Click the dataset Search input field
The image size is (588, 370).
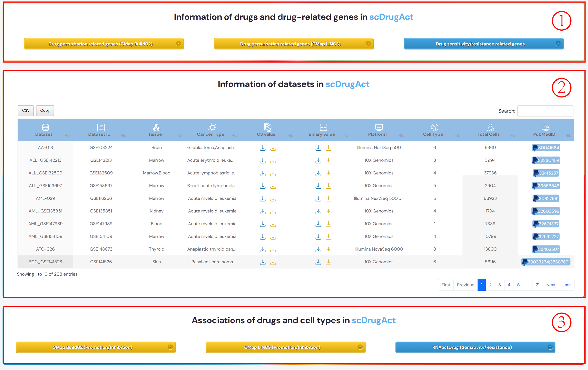(545, 111)
